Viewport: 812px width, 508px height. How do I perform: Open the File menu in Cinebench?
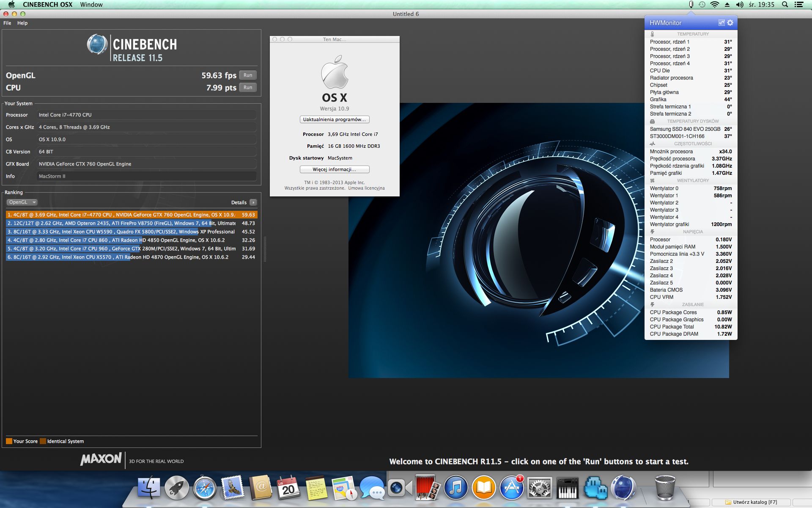coord(7,23)
